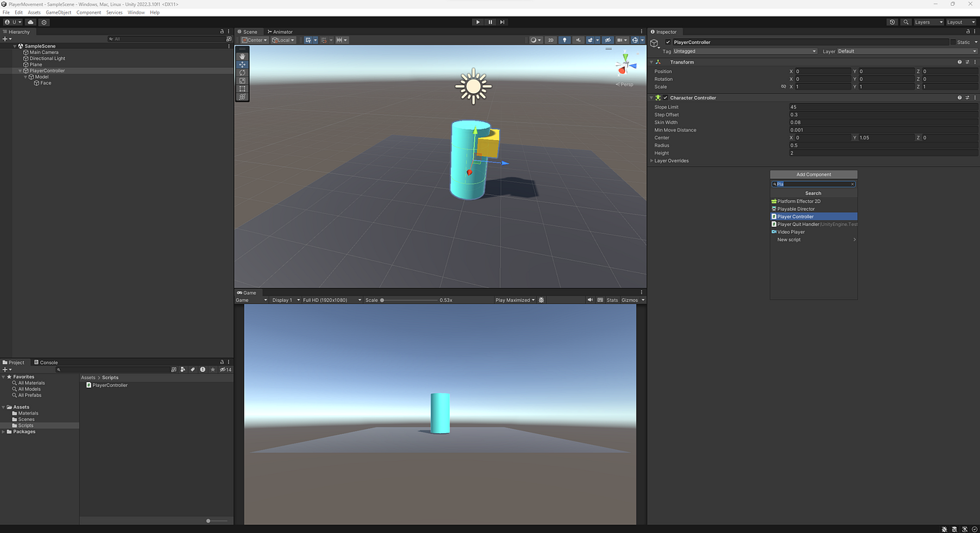Select the Hand view tool
Viewport: 980px width, 533px height.
(242, 56)
